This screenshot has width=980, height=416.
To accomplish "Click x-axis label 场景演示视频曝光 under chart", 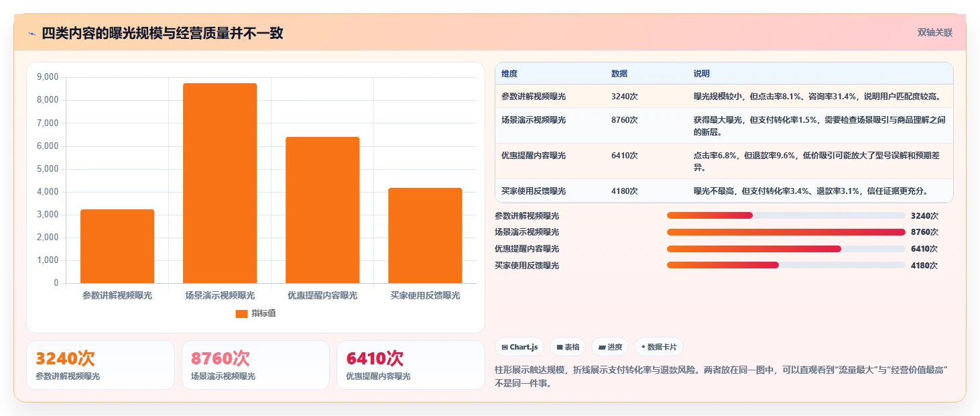I will (220, 295).
